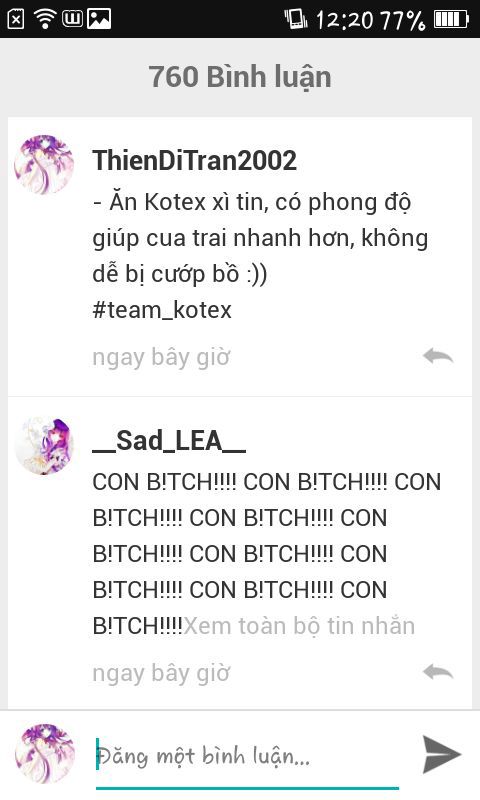The width and height of the screenshot is (480, 800).
Task: Tap the Wattpad notification icon in status bar
Action: click(72, 19)
